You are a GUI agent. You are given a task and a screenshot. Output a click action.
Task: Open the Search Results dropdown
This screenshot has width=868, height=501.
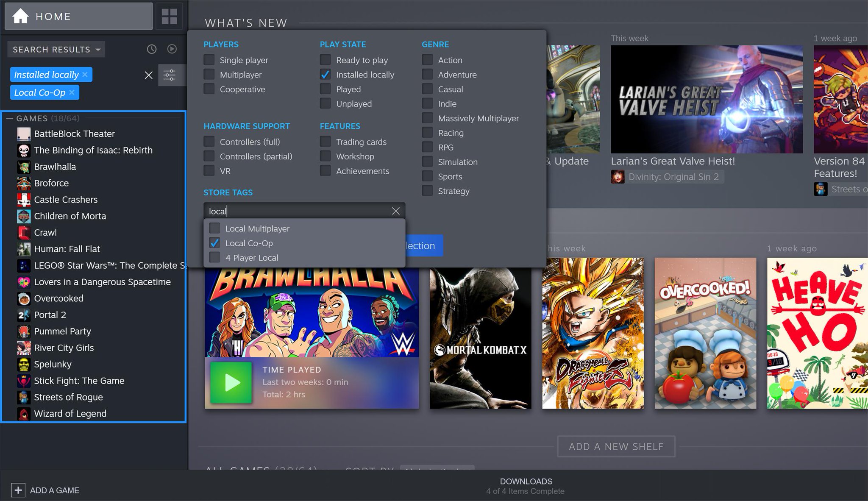tap(56, 49)
